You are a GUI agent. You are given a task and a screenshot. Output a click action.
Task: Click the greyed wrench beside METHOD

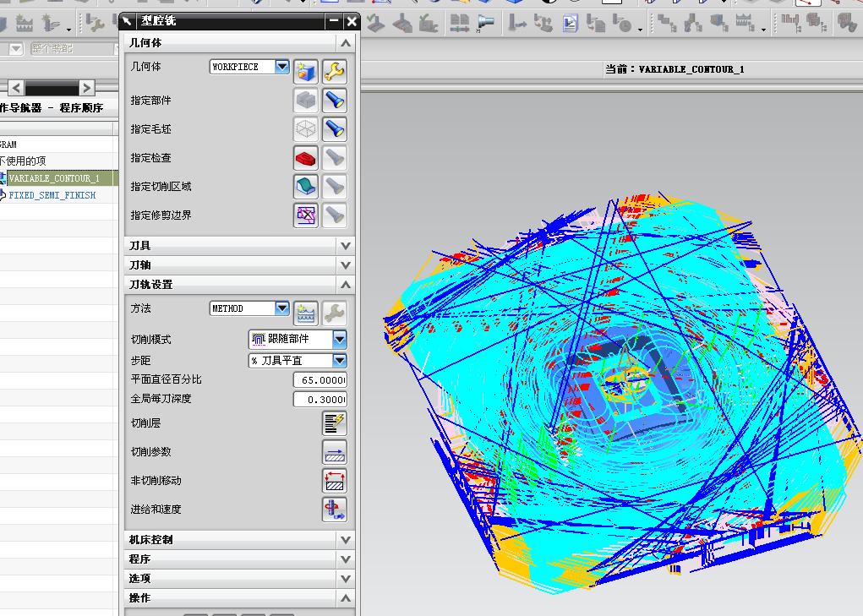335,313
